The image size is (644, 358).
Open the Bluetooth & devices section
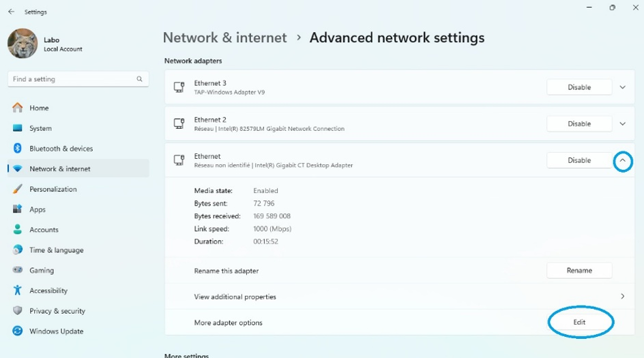[61, 149]
